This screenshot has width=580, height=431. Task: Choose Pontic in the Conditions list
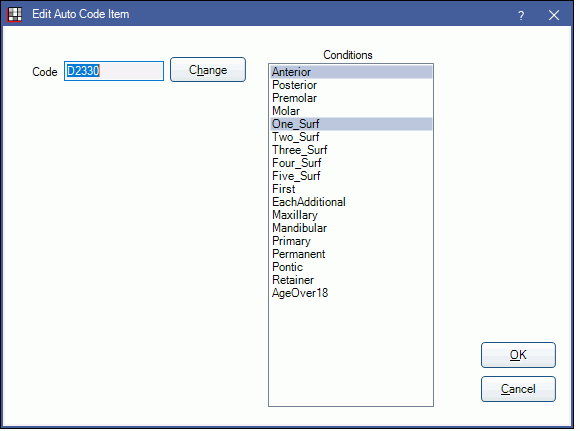tap(351, 267)
